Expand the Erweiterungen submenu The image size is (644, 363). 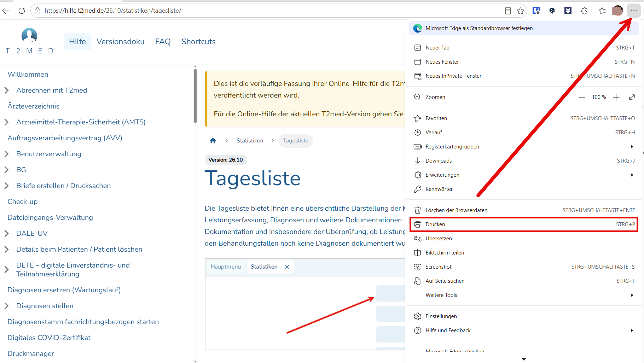coord(524,175)
